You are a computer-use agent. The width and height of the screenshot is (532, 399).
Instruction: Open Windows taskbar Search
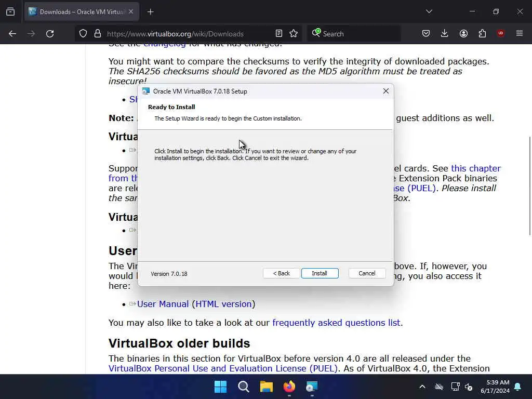click(243, 387)
